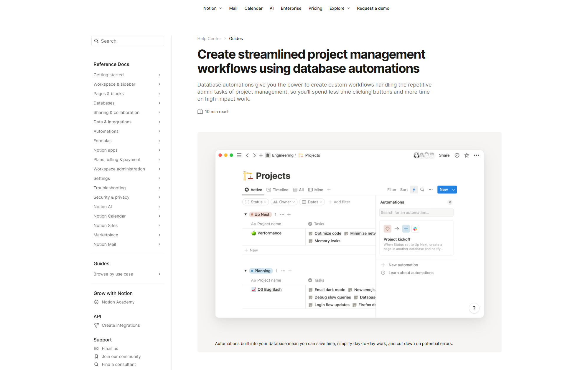Screen dimensions: 588x370
Task: Click the plus new-page icon beside Engineering
Action: coord(261,155)
